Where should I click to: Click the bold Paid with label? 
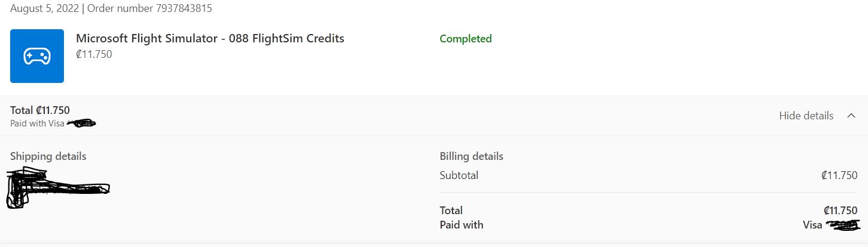[x=461, y=225]
